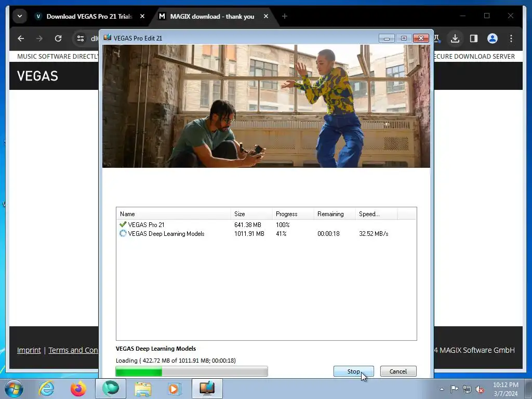
Task: Click the green-blue browser taskbar icon
Action: pos(111,389)
